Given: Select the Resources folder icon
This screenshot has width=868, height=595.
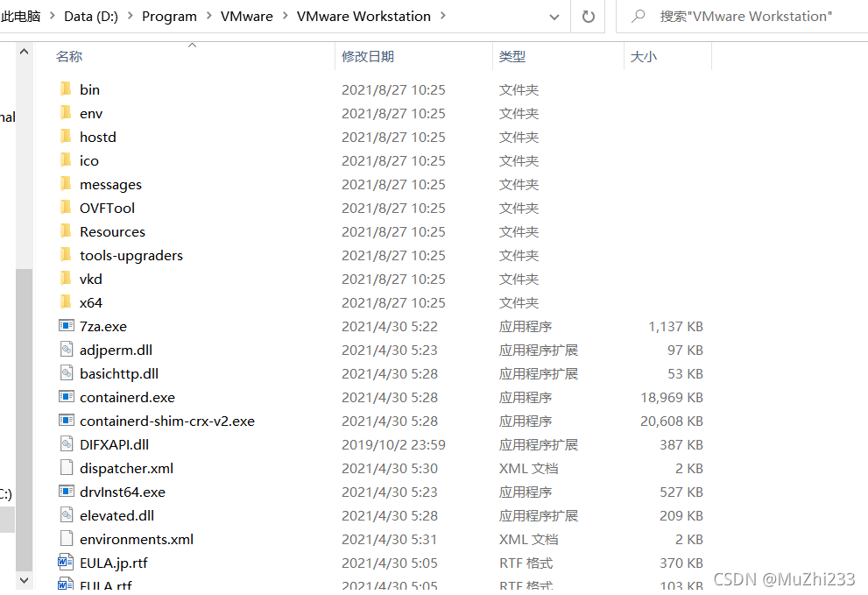Looking at the screenshot, I should click(x=66, y=231).
